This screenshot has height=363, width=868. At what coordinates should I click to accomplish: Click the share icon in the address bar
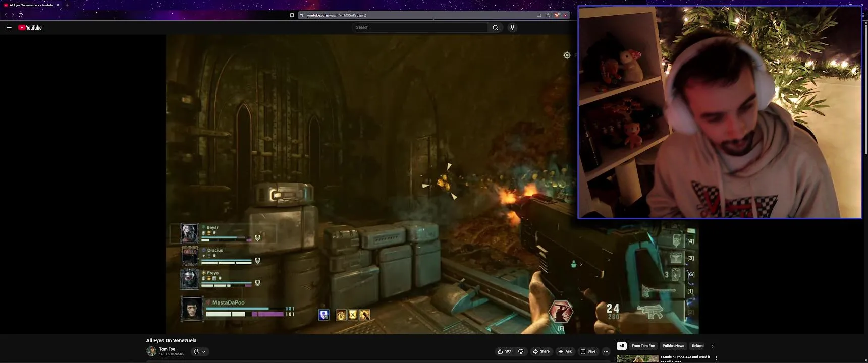pyautogui.click(x=548, y=15)
